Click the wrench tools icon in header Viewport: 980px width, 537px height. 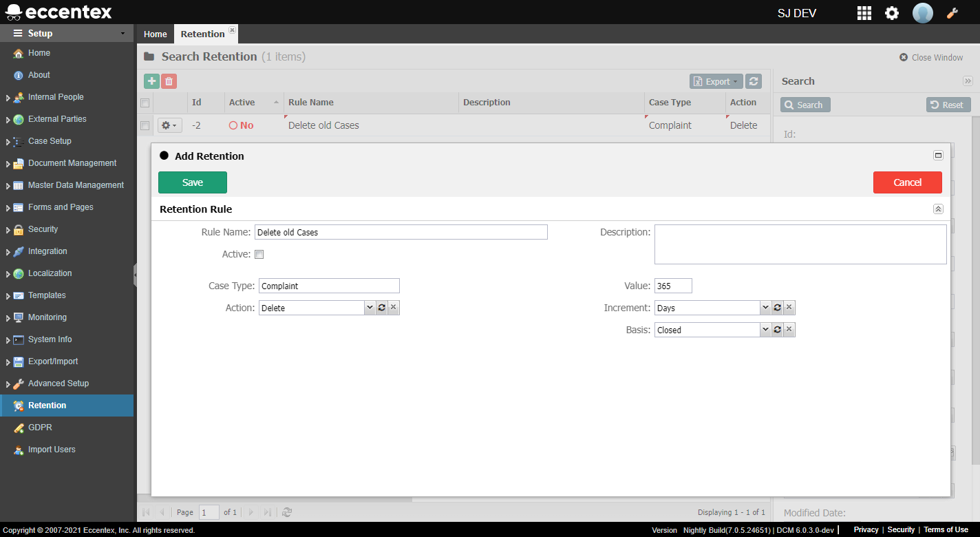pos(953,13)
